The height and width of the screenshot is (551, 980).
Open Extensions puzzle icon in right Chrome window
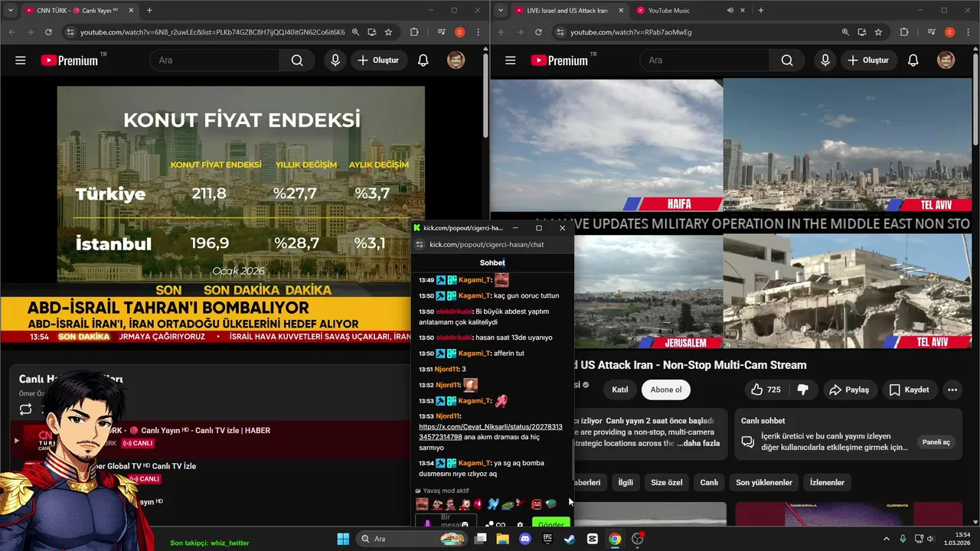(904, 32)
